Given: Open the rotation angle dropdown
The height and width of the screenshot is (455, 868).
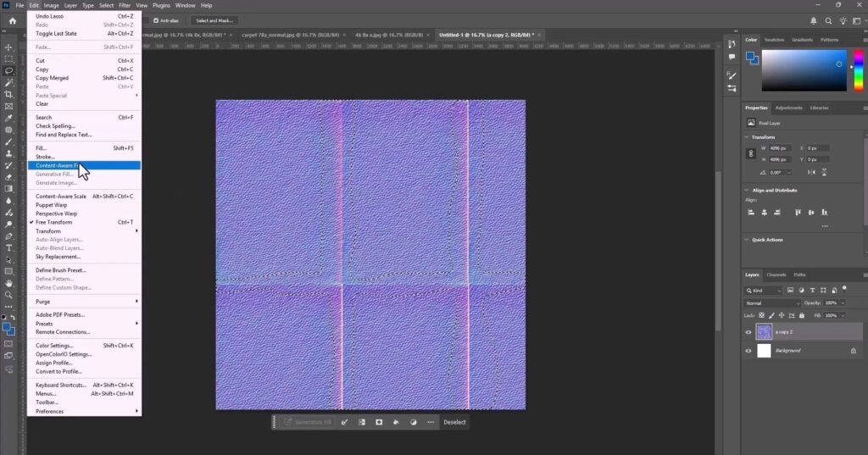Looking at the screenshot, I should pyautogui.click(x=789, y=172).
